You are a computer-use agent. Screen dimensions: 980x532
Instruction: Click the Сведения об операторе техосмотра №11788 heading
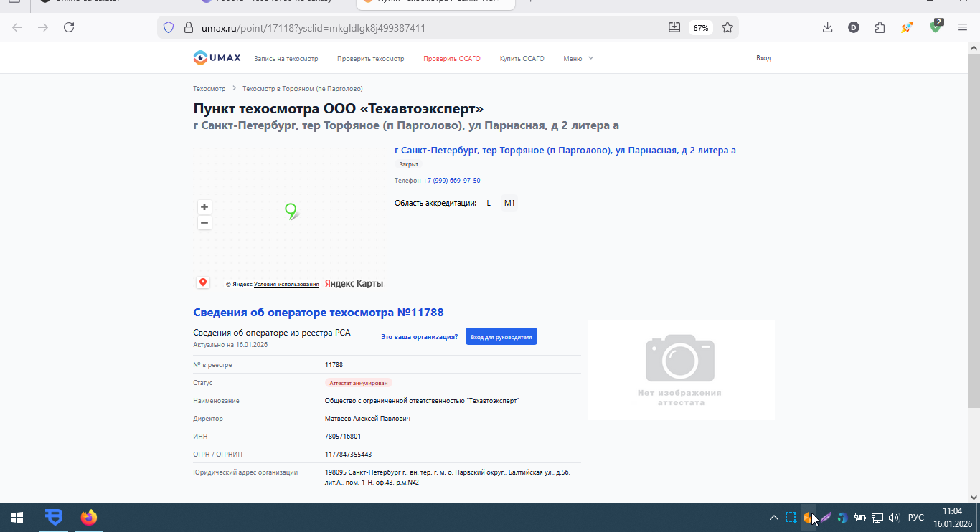(x=319, y=313)
